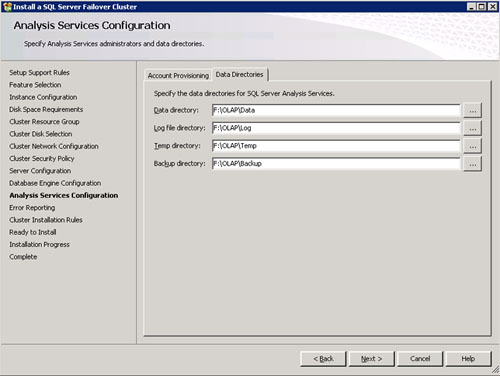The height and width of the screenshot is (376, 500).
Task: Select the Data Directories tab
Action: 240,74
